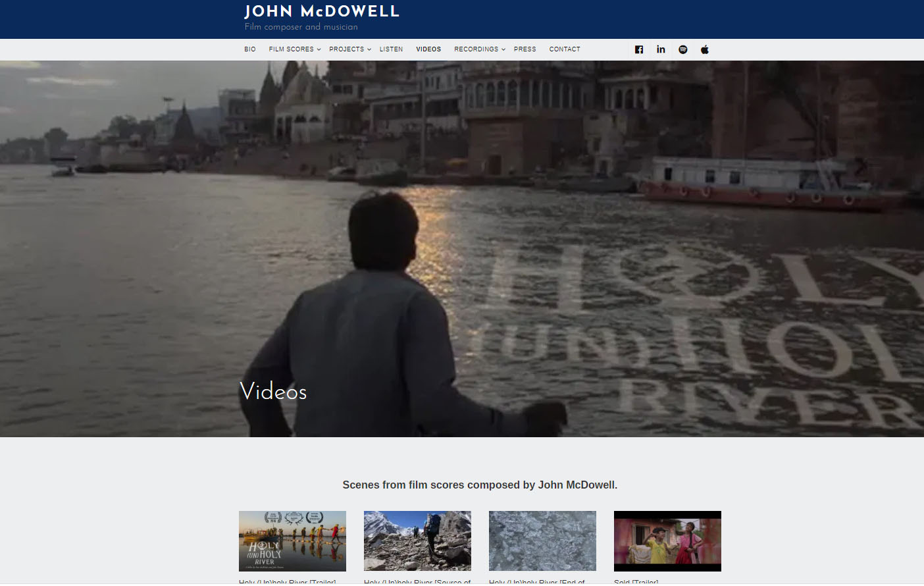Open the LinkedIn social icon
924x586 pixels.
[661, 49]
